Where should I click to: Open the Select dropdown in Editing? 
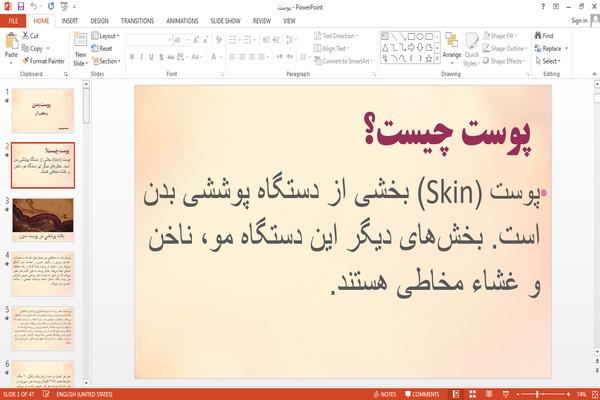coord(548,61)
